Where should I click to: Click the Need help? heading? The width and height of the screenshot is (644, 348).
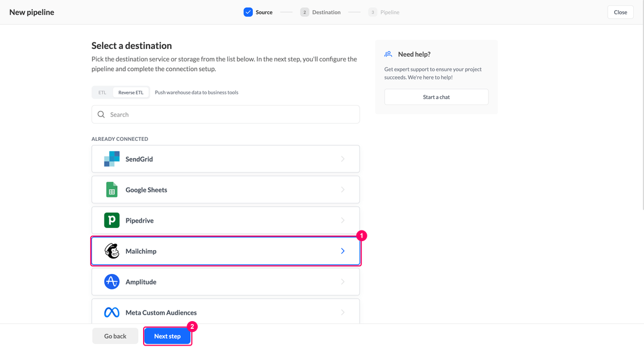coord(414,54)
